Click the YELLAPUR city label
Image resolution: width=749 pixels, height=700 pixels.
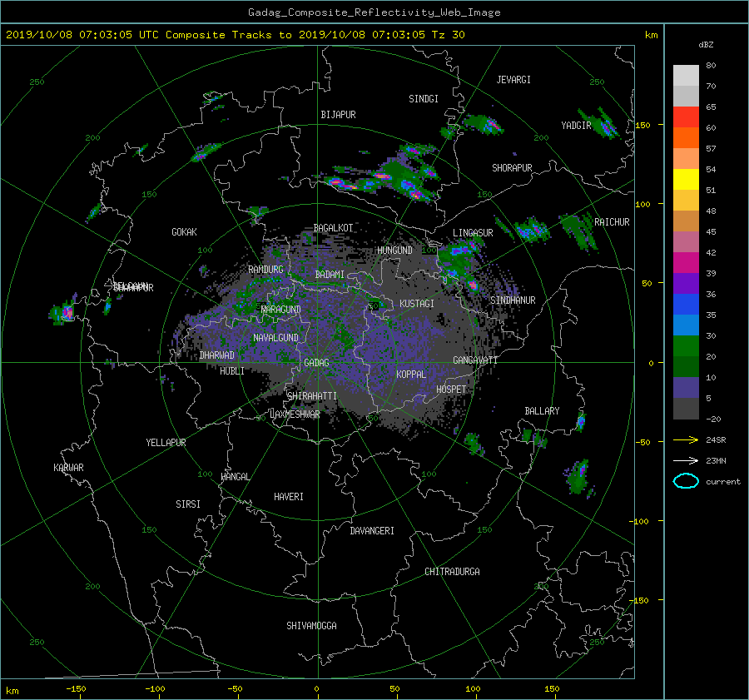(x=166, y=443)
